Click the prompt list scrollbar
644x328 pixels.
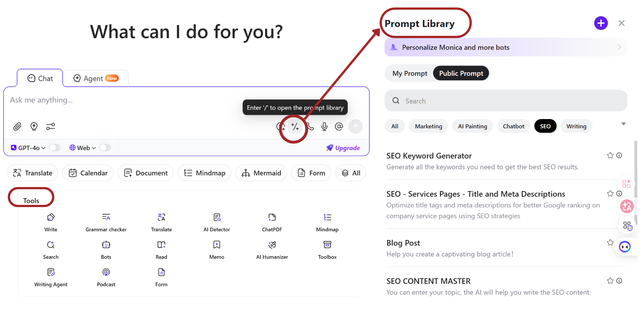[636, 183]
